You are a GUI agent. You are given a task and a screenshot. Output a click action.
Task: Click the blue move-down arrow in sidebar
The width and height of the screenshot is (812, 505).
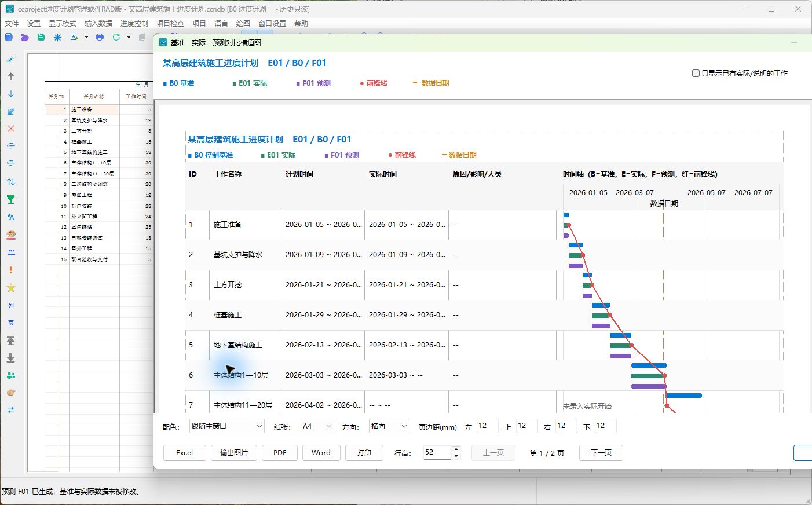[x=11, y=94]
